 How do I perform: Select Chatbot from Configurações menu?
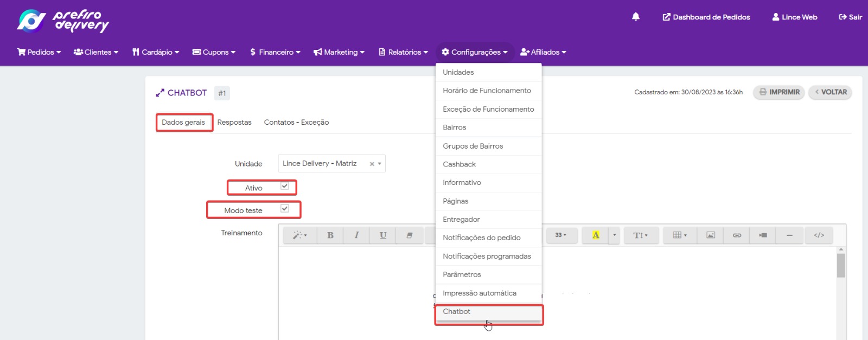click(457, 312)
